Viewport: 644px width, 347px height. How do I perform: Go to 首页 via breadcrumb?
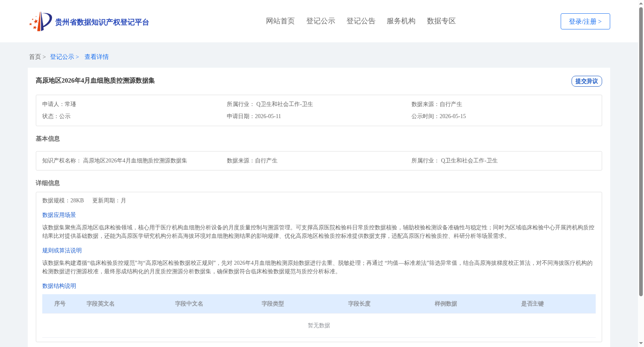tap(35, 57)
